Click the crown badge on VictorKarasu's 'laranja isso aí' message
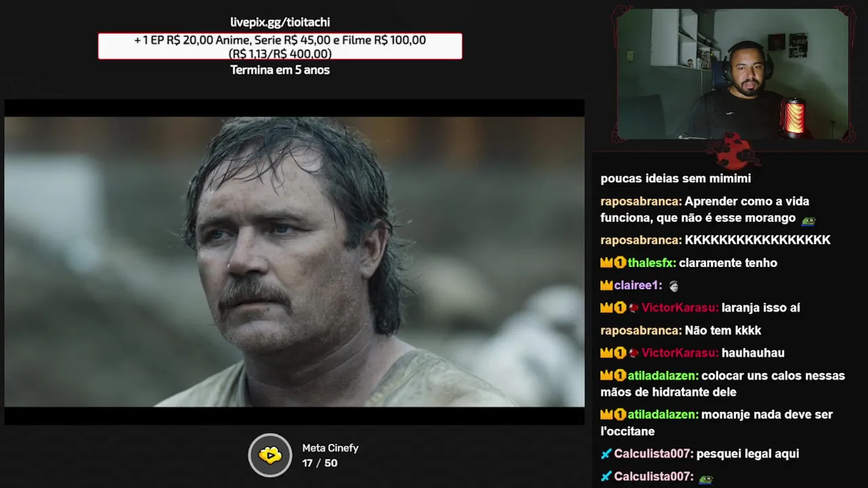Viewport: 868px width, 488px height. click(606, 308)
